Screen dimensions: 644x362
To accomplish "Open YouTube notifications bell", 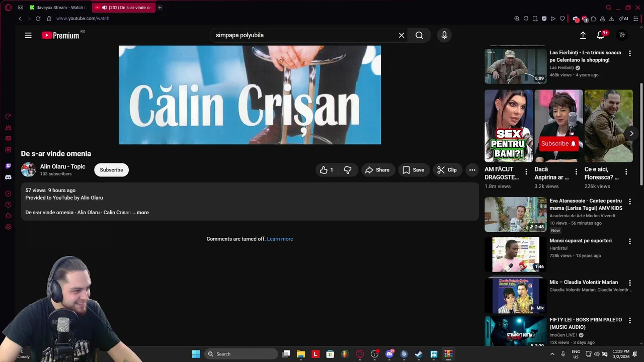I will coord(601,35).
